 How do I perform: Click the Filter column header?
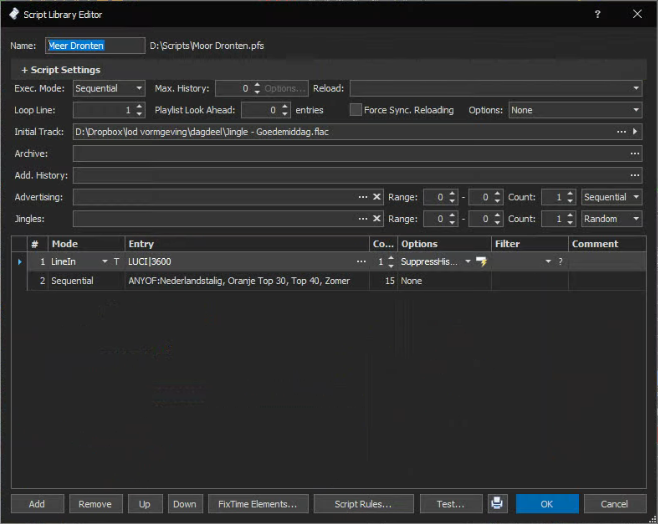[530, 244]
